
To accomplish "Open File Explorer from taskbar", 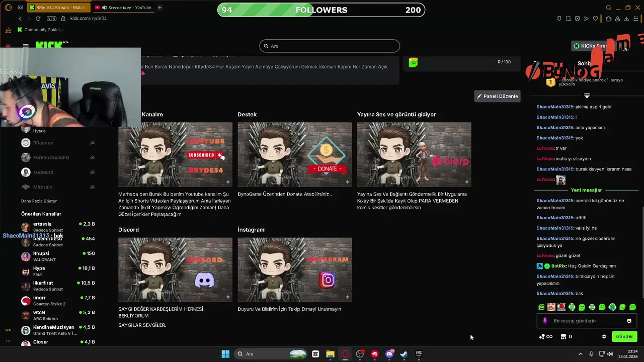I will pos(330,354).
